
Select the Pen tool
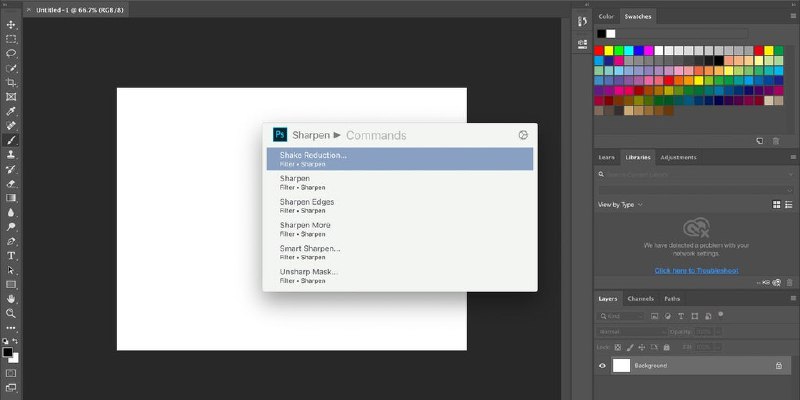[x=11, y=241]
